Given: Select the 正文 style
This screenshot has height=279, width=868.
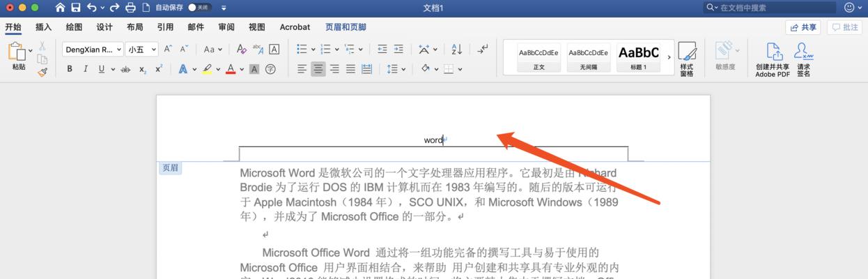Looking at the screenshot, I should [x=538, y=58].
